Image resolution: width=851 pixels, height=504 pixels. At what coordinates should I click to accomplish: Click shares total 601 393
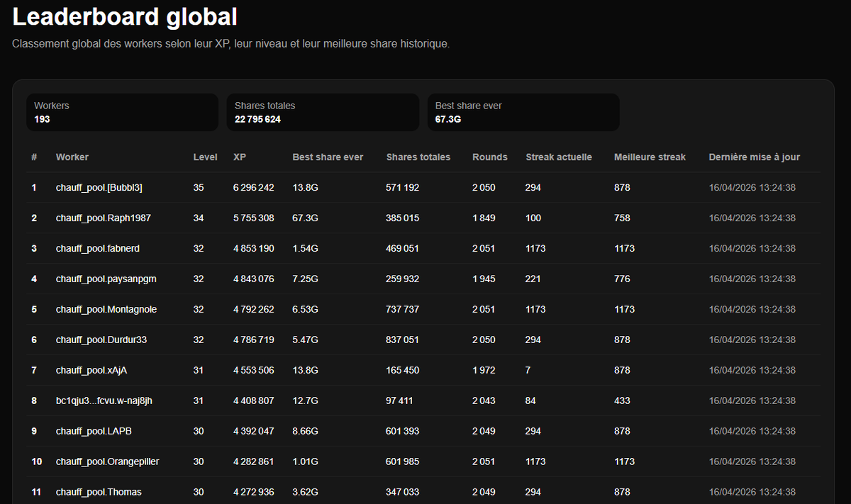(402, 432)
